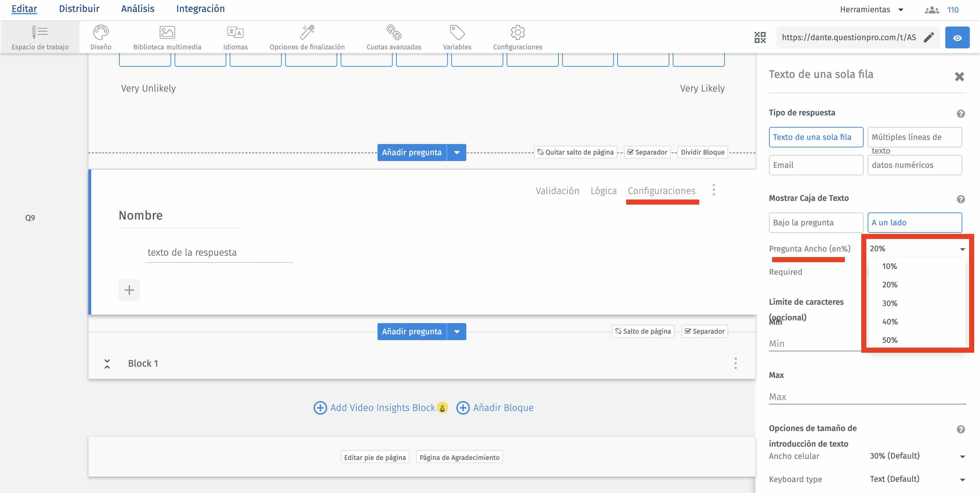Click the Max character limit field
Viewport: 980px width, 493px height.
click(867, 397)
